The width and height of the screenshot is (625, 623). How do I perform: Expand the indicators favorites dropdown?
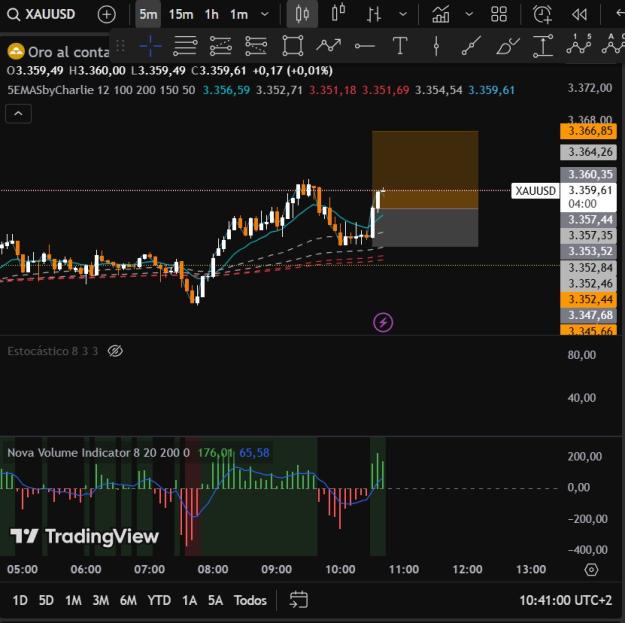click(469, 15)
